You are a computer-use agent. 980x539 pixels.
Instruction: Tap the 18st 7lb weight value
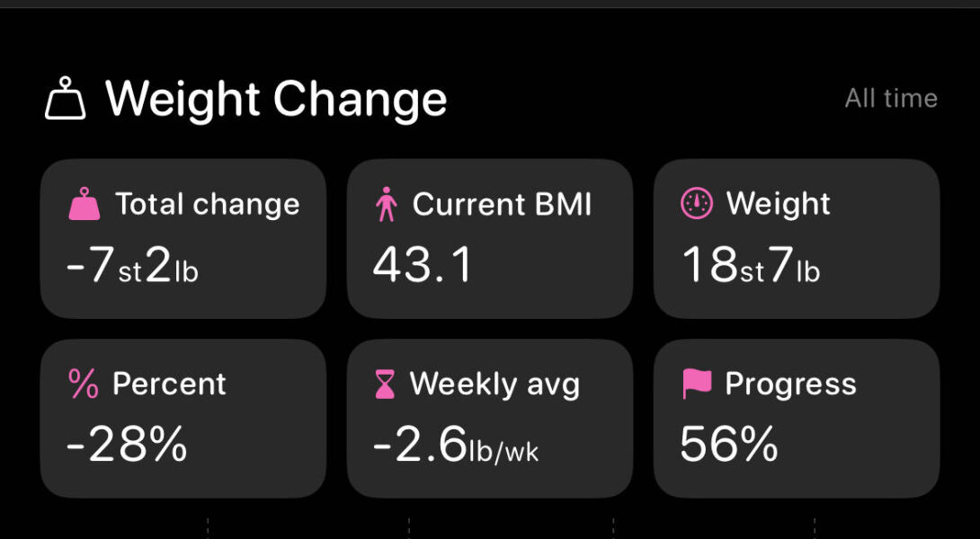(750, 266)
